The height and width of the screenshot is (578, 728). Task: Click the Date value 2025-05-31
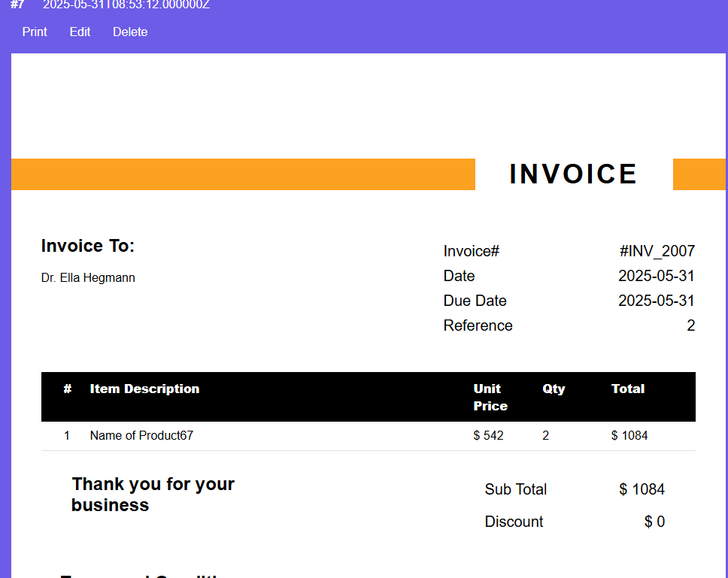tap(658, 276)
